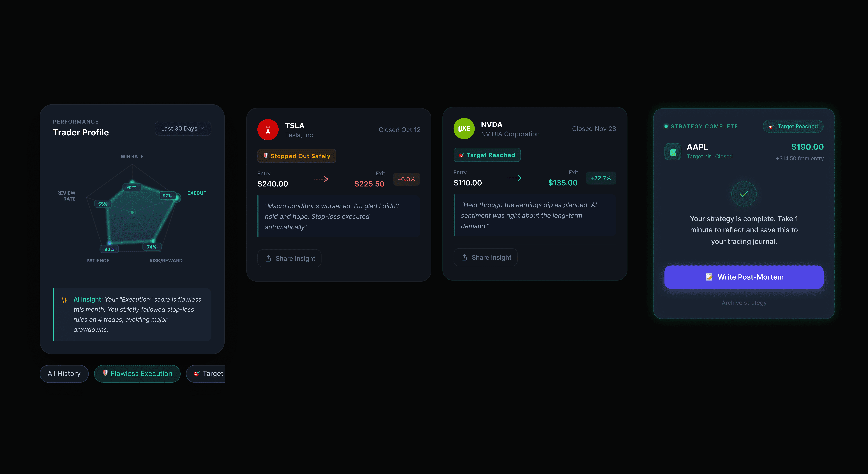Click the 97% Execution radar point
Screen dimensions: 868x474
tap(177, 198)
